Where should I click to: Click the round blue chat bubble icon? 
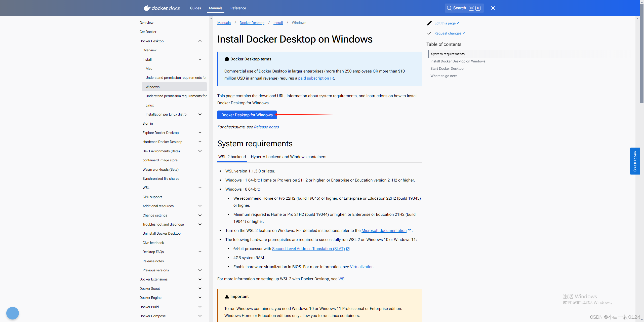click(13, 313)
